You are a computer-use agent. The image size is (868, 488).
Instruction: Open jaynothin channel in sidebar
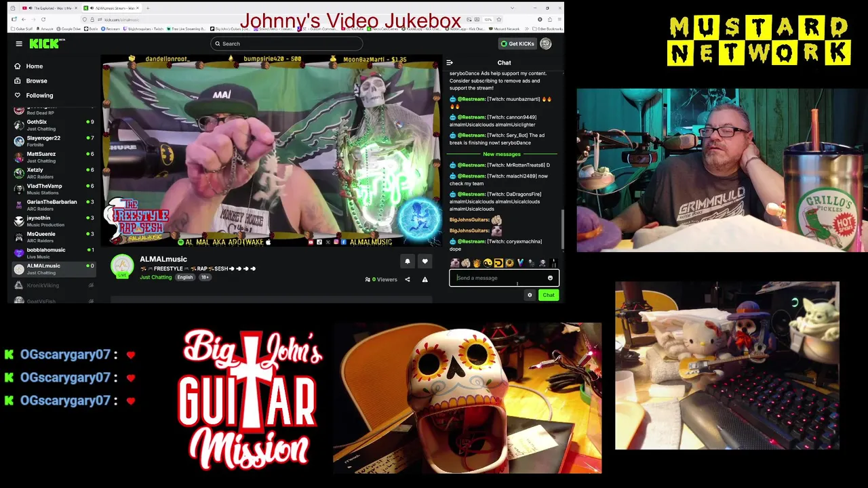click(x=53, y=221)
